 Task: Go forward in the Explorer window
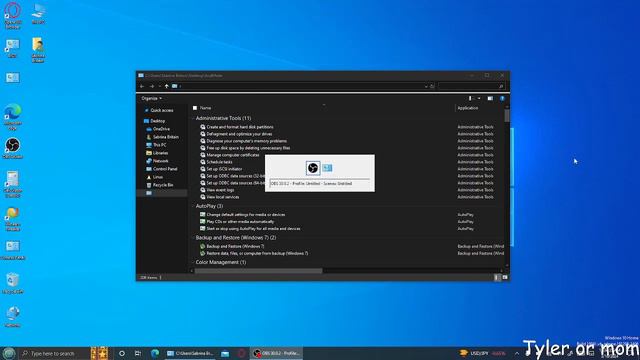(151, 86)
